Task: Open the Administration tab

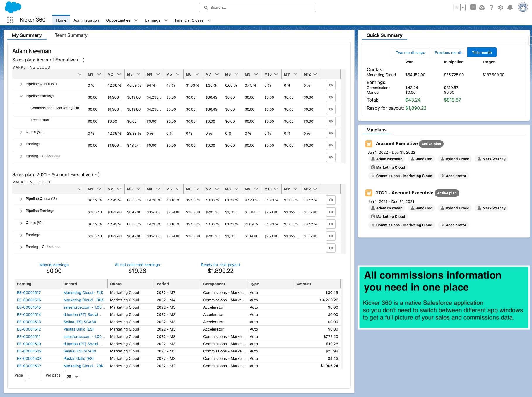Action: 86,20
